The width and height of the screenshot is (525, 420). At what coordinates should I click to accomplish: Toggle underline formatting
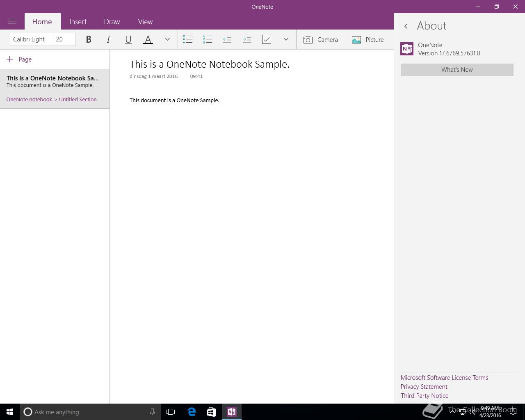click(128, 39)
